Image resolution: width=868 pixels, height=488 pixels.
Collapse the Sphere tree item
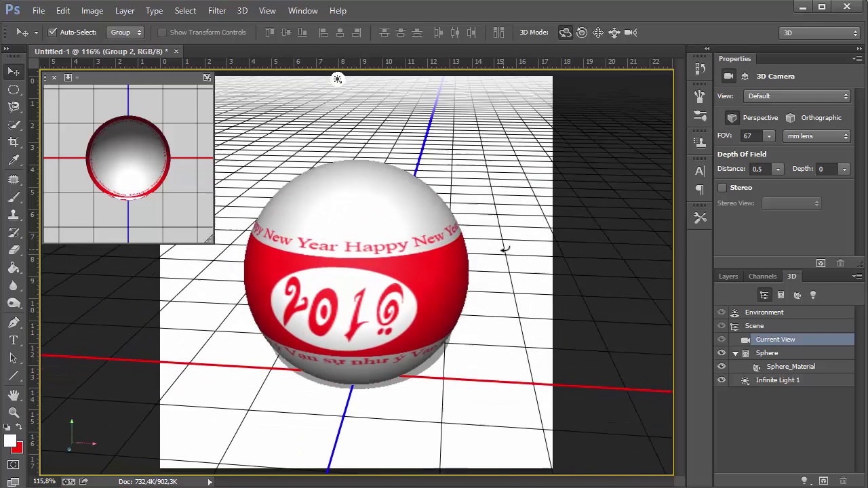pos(735,353)
